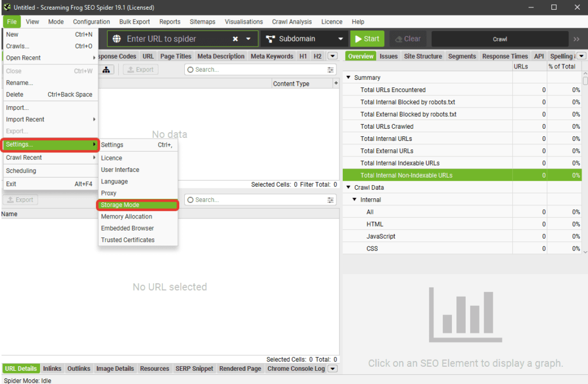Open URL history dropdown arrow

[x=248, y=39]
